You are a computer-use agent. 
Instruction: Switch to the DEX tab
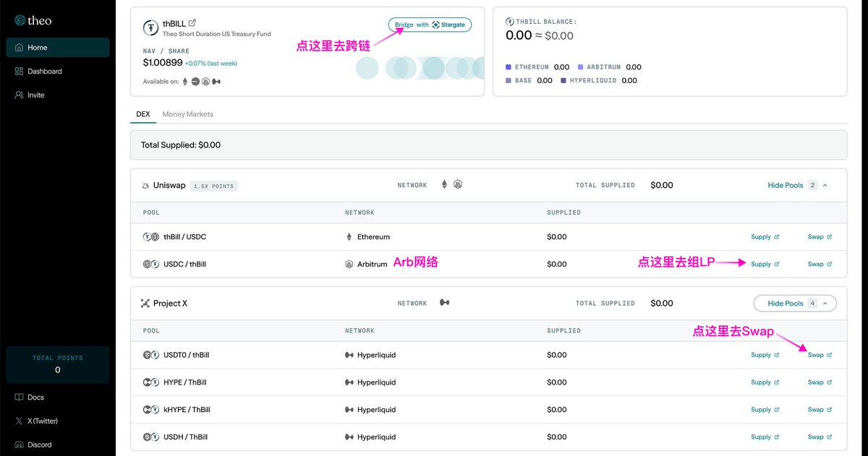(x=143, y=114)
